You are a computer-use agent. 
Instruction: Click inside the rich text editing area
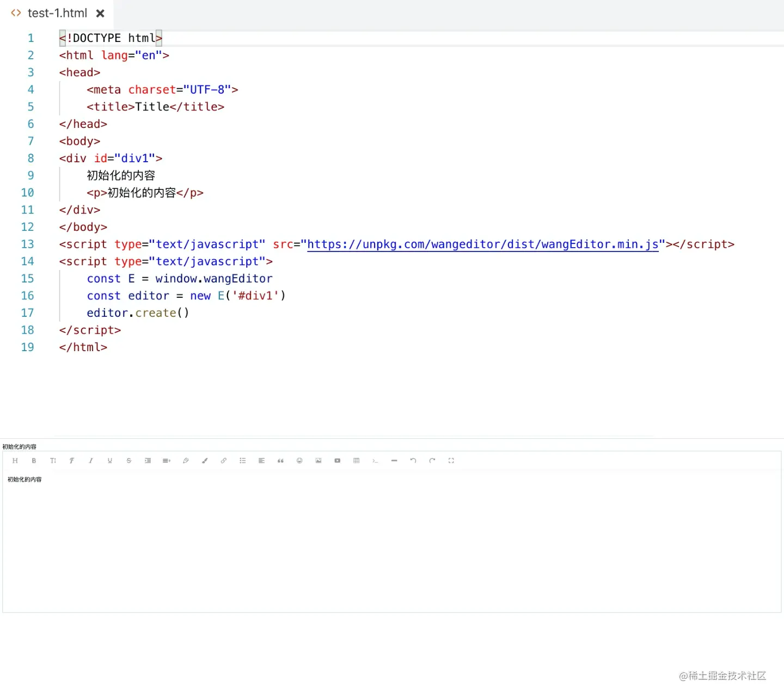[392, 542]
